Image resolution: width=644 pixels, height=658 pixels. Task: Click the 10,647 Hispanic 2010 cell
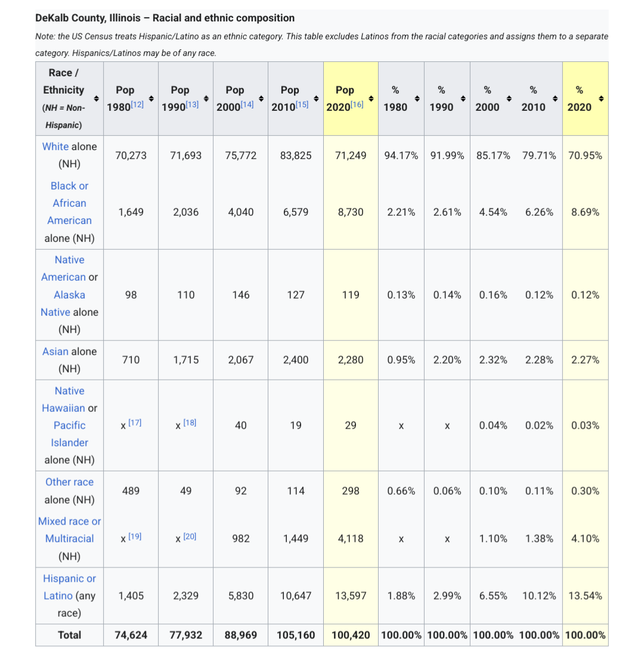coord(296,595)
